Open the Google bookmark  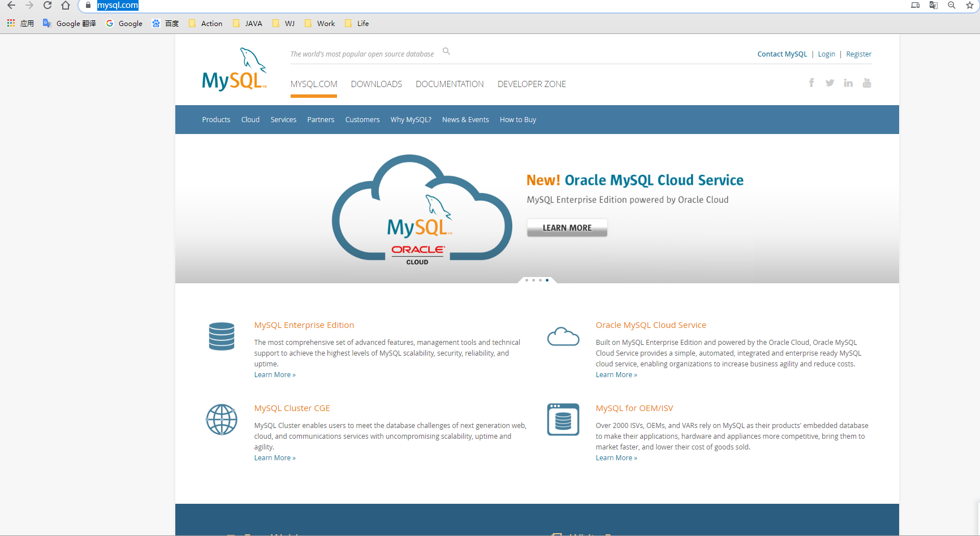pyautogui.click(x=124, y=23)
